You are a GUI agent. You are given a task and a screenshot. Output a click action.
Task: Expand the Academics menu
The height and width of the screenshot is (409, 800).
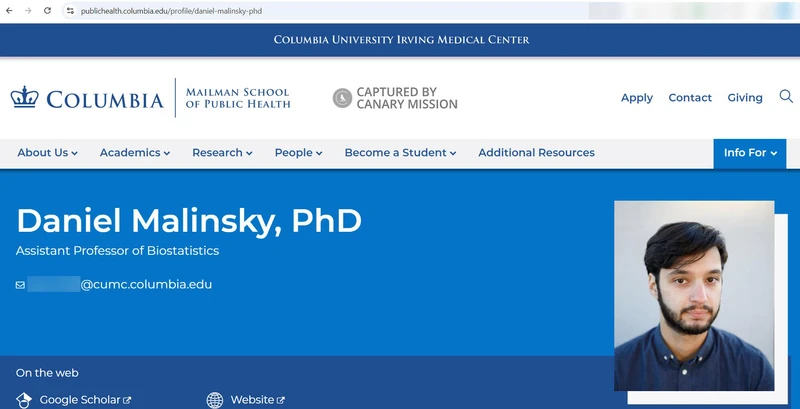tap(135, 153)
